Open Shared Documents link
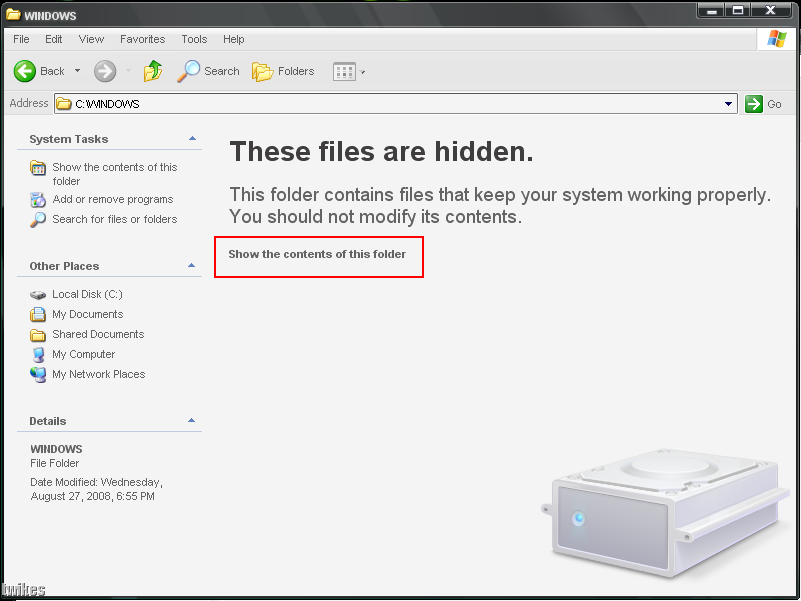801x601 pixels. [98, 334]
